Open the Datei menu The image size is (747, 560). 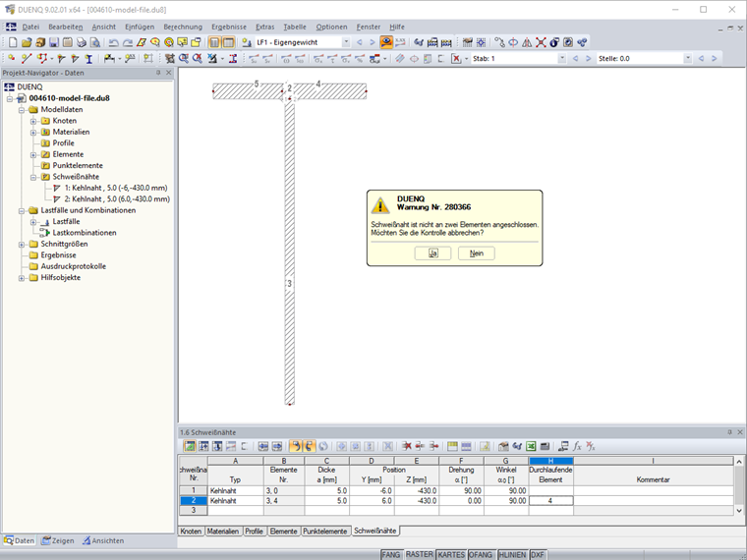(x=30, y=27)
